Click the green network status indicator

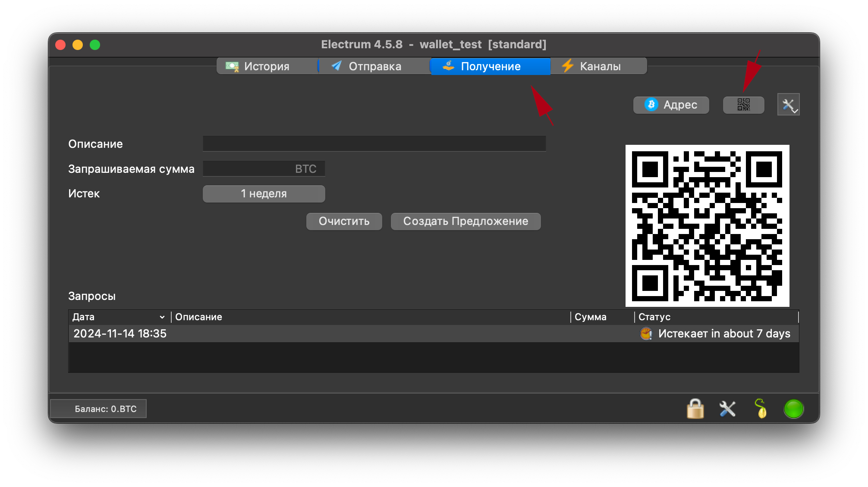(793, 409)
